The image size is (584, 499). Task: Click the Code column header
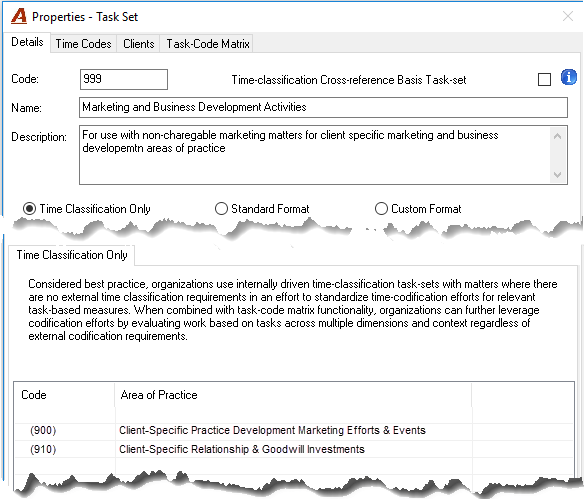pos(64,395)
